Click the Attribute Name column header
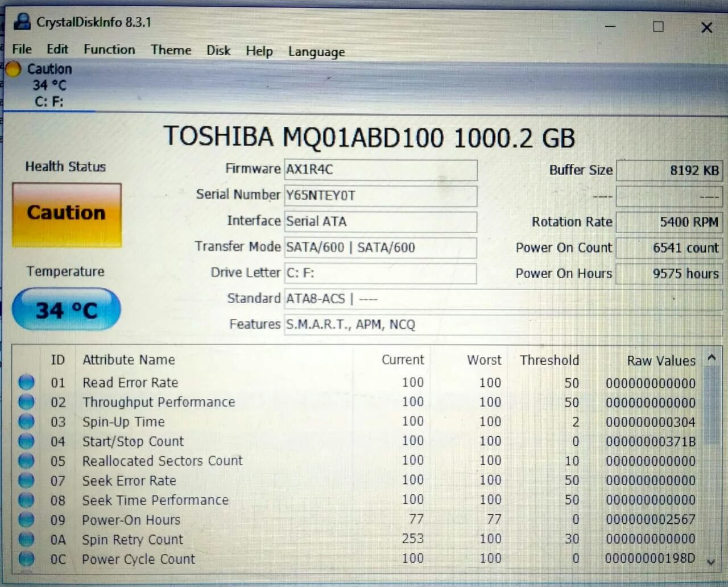The height and width of the screenshot is (587, 728). click(129, 360)
